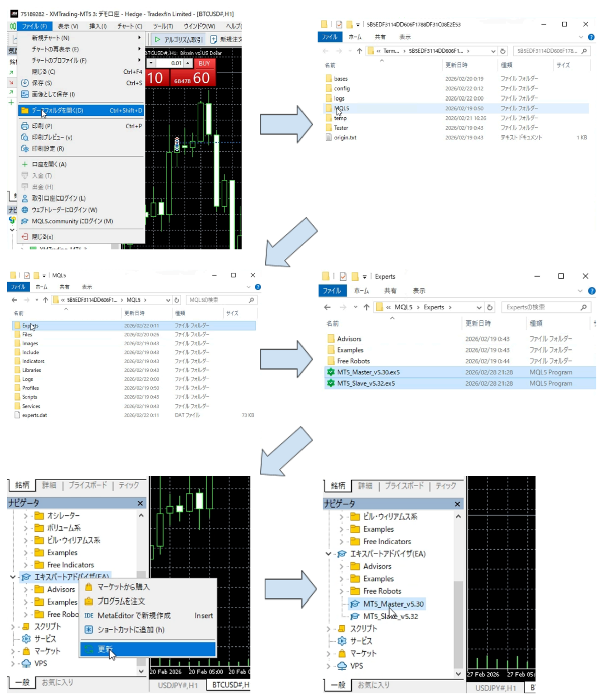This screenshot has height=700, width=603.
Task: Open address history dropdown in 5B5EDF3114DD606F window
Action: tap(493, 51)
